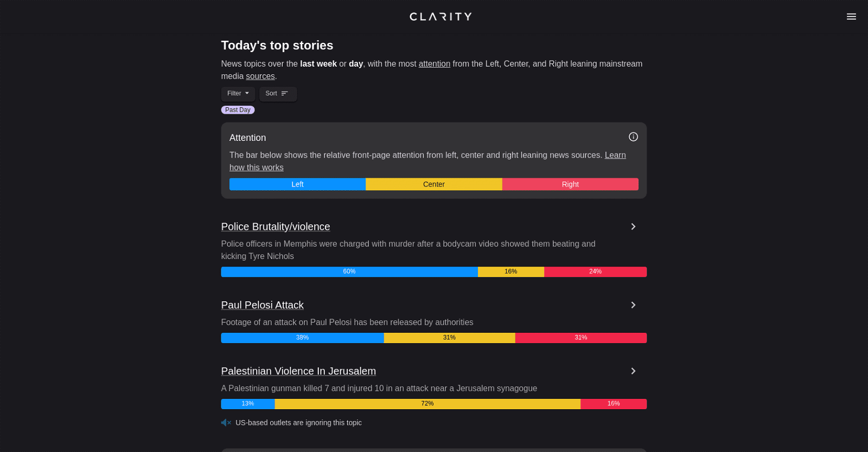The image size is (868, 452).
Task: Click the CLARITY logo
Action: point(441,17)
